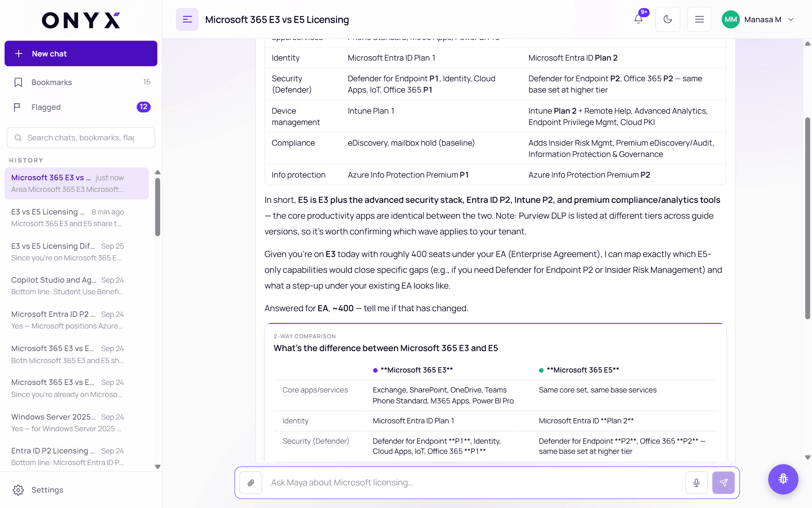Open 'E3 vs E5 Licensing' chat from 8 min ago
Screen dimensions: 812x508
pos(77,217)
